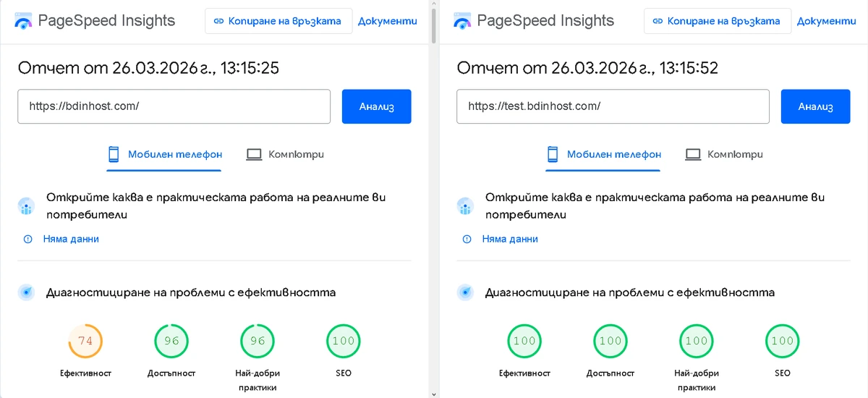Open Най-добри практики score 96 gauge

258,342
